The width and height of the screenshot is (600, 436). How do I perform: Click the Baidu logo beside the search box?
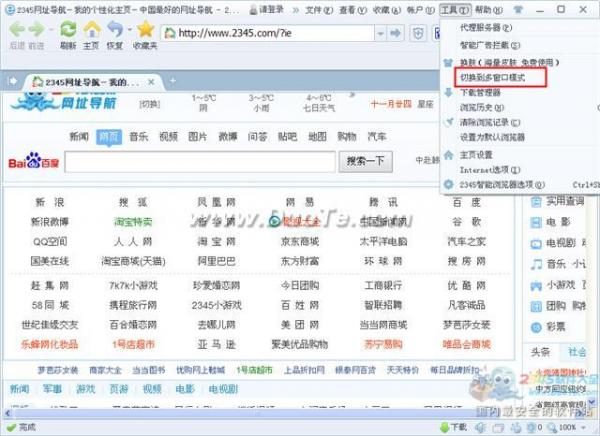34,162
